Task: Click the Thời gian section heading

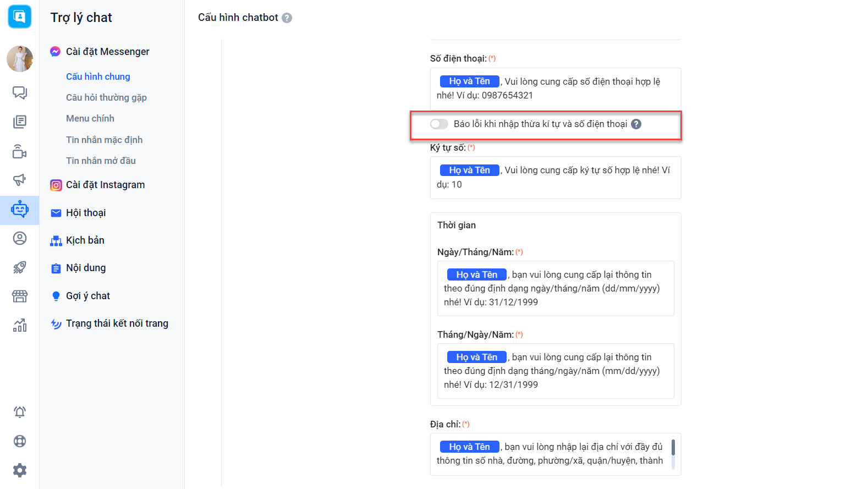Action: click(457, 225)
